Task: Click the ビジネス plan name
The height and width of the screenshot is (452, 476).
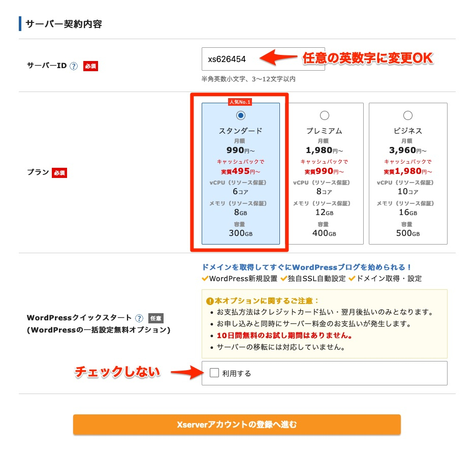Action: tap(408, 131)
